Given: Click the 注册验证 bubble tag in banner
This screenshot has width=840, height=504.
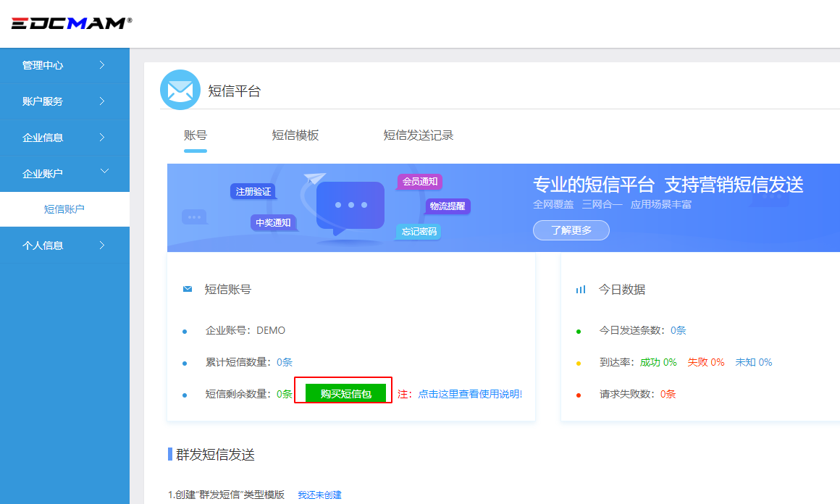Looking at the screenshot, I should point(253,191).
